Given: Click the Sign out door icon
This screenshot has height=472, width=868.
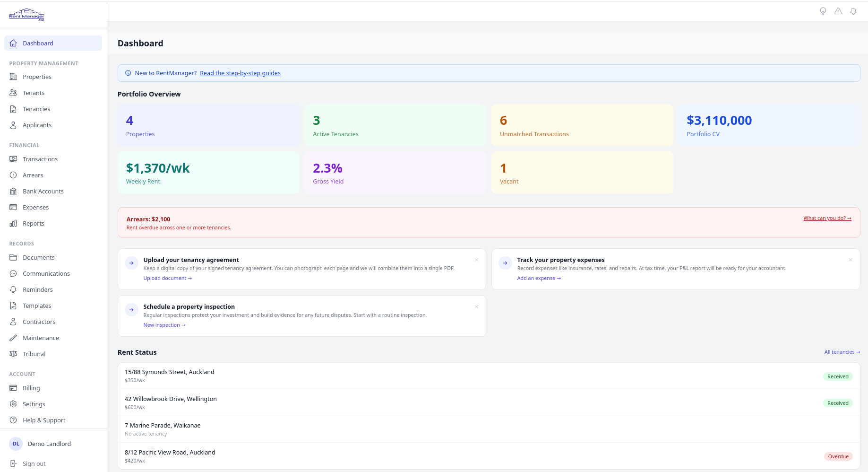Looking at the screenshot, I should click(13, 463).
